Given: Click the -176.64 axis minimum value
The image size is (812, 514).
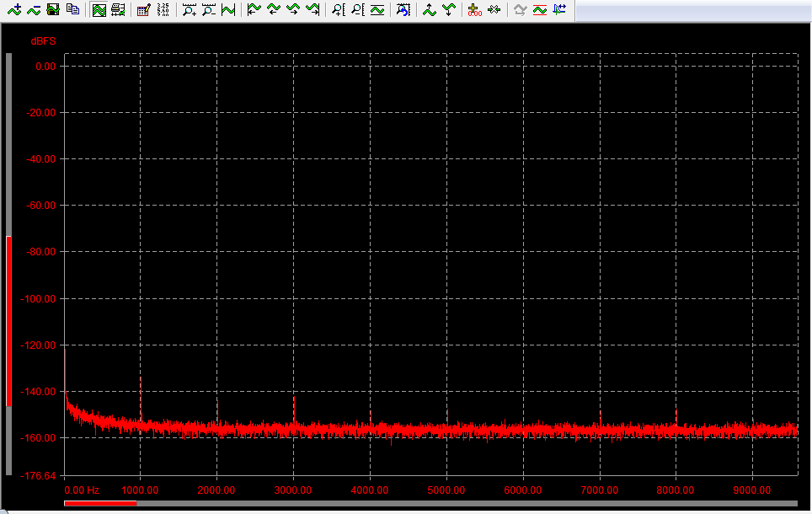Looking at the screenshot, I should point(38,475).
